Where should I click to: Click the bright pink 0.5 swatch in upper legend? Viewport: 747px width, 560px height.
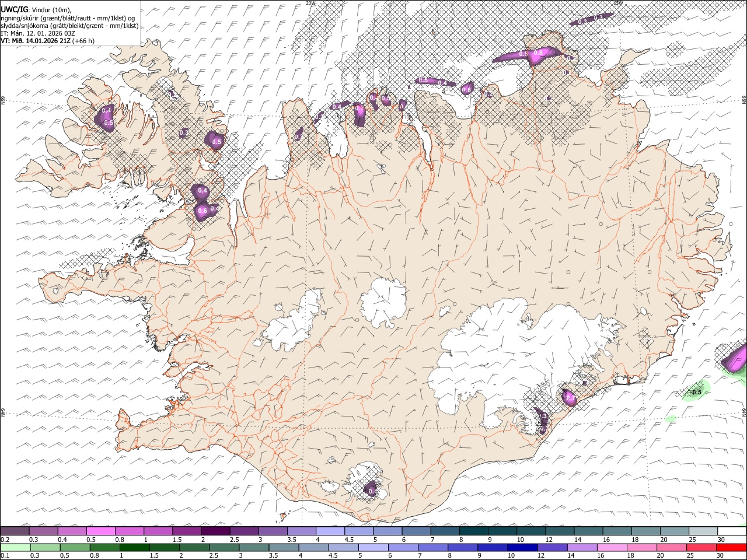tap(101, 531)
